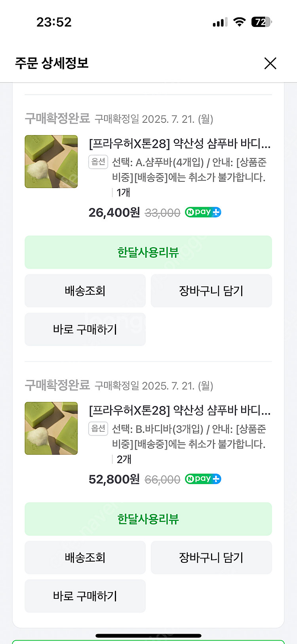297x644 pixels.
Task: Tap the home indicator bar at the bottom
Action: (x=148, y=636)
